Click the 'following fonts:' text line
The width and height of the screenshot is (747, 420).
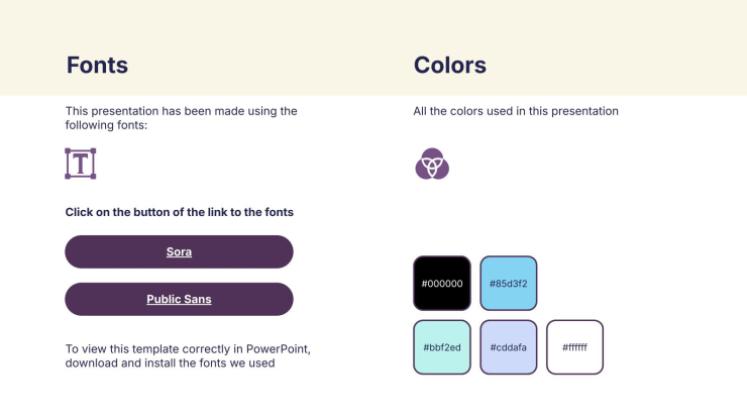[106, 125]
